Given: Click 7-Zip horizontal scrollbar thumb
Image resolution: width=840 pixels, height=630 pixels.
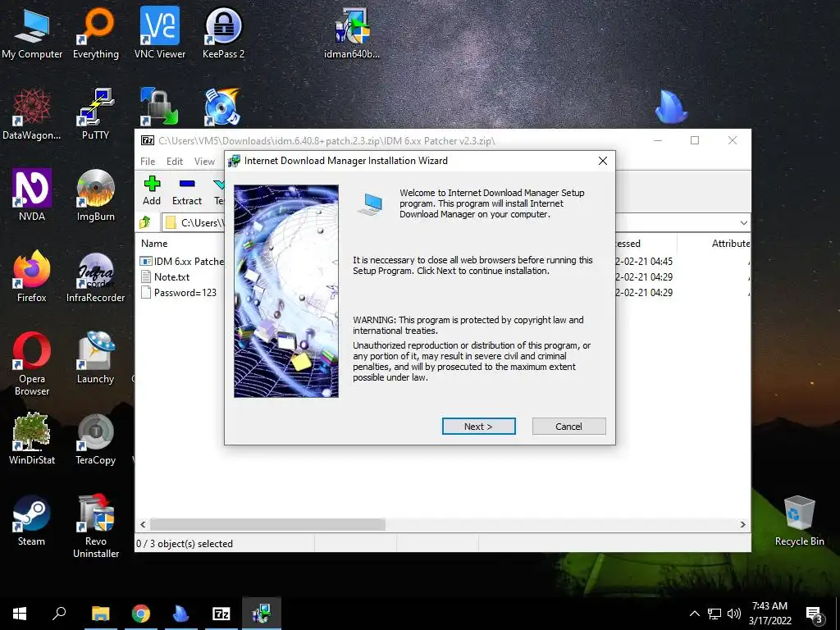Looking at the screenshot, I should (x=267, y=524).
